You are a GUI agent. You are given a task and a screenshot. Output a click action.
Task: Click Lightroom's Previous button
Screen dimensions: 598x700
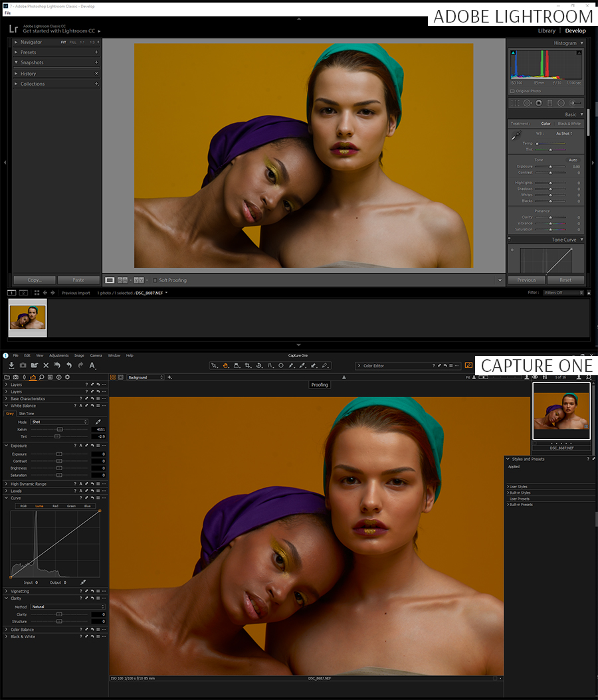(x=526, y=280)
